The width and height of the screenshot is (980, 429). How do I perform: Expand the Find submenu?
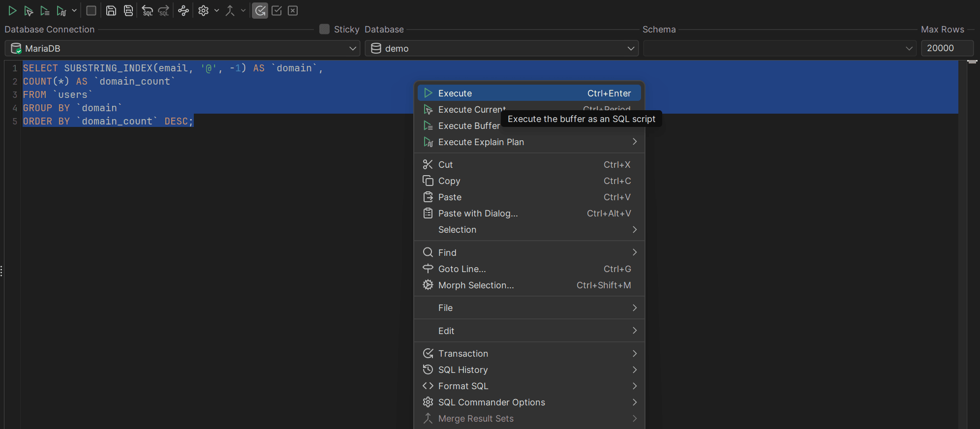pos(529,252)
